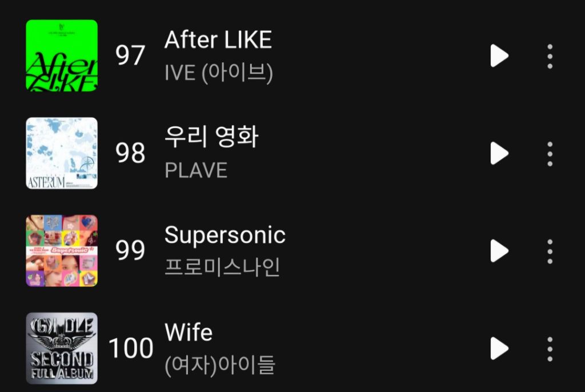Screen dimensions: 585x392
Task: Open the options menu for After LIKE
Action: [x=549, y=55]
